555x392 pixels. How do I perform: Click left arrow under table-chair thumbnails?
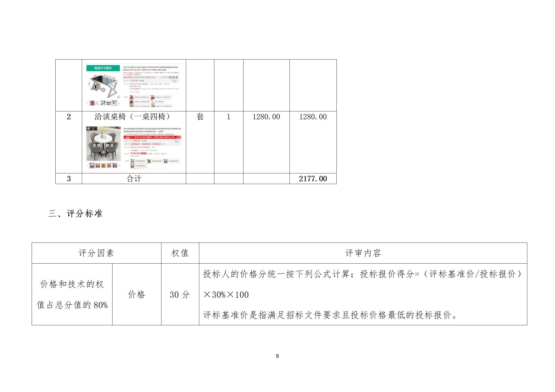point(87,165)
